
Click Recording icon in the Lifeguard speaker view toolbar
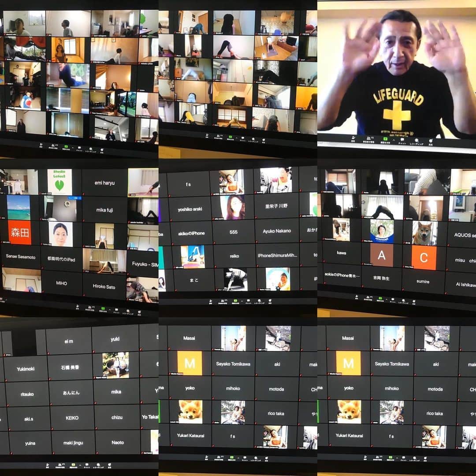coord(416,141)
